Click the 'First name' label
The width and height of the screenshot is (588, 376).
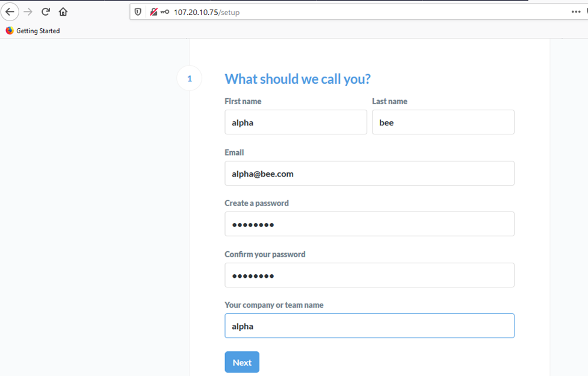coord(243,101)
